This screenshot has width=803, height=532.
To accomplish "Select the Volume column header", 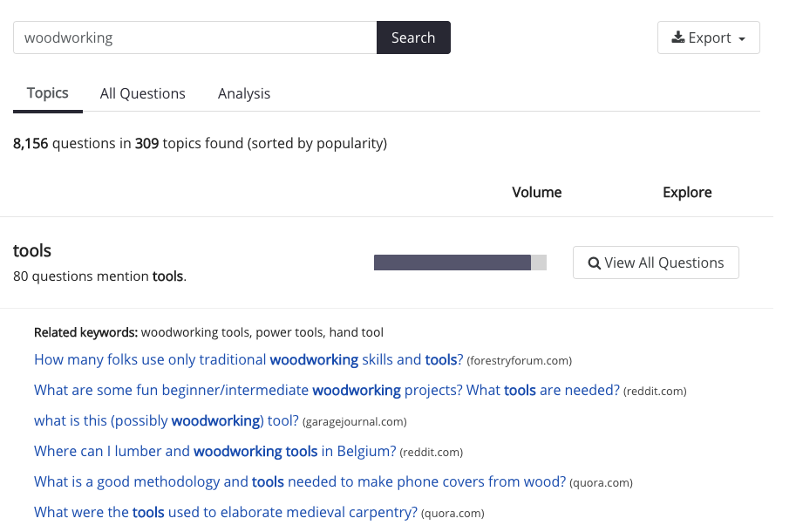I will pyautogui.click(x=536, y=193).
